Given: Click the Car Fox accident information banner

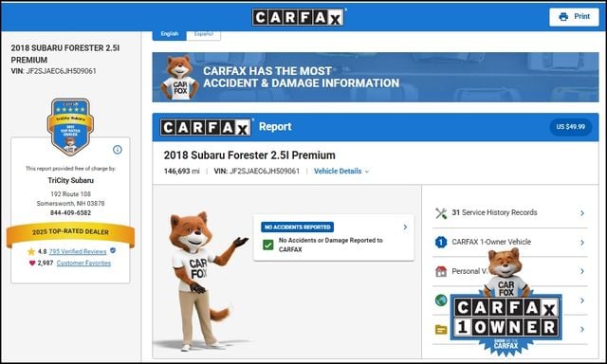Looking at the screenshot, I should (376, 78).
